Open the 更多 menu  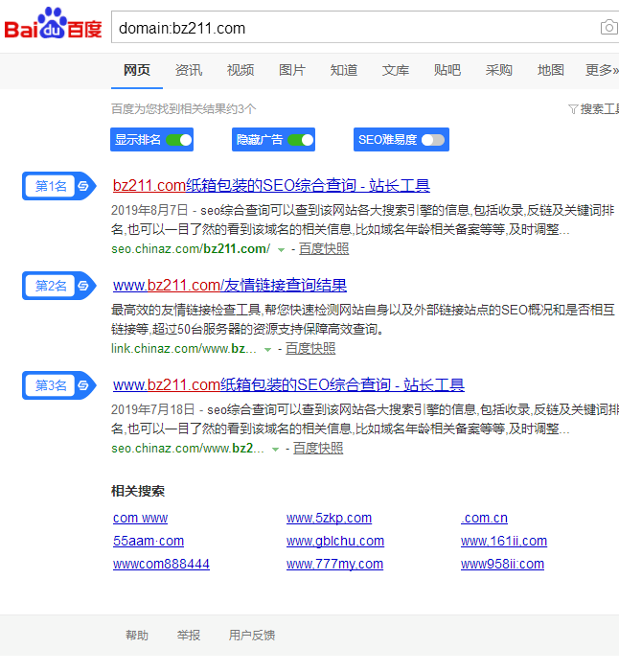click(x=602, y=70)
